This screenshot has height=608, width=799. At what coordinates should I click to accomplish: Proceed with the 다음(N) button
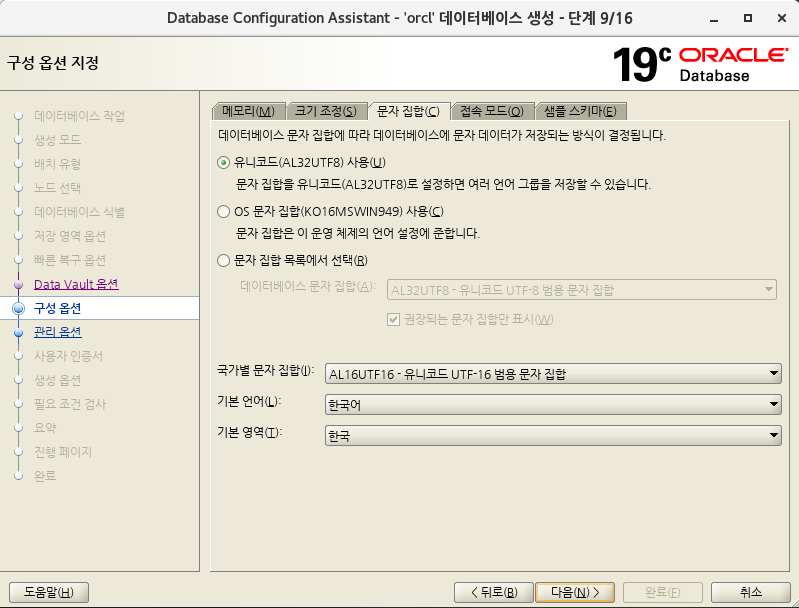click(x=575, y=592)
